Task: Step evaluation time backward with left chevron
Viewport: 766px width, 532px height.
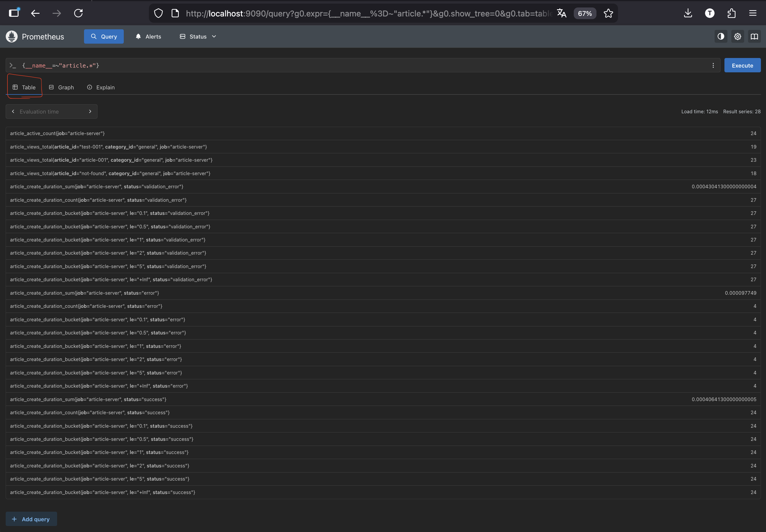Action: [13, 111]
